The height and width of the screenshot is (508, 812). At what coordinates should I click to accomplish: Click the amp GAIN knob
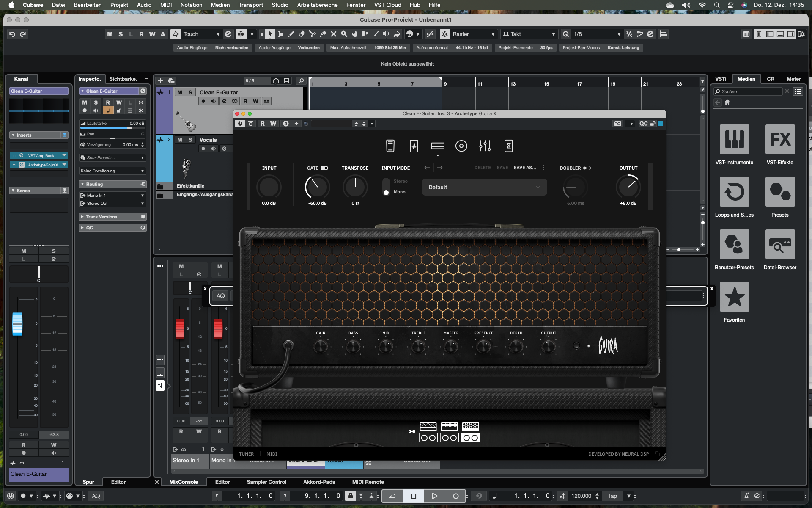(x=321, y=347)
